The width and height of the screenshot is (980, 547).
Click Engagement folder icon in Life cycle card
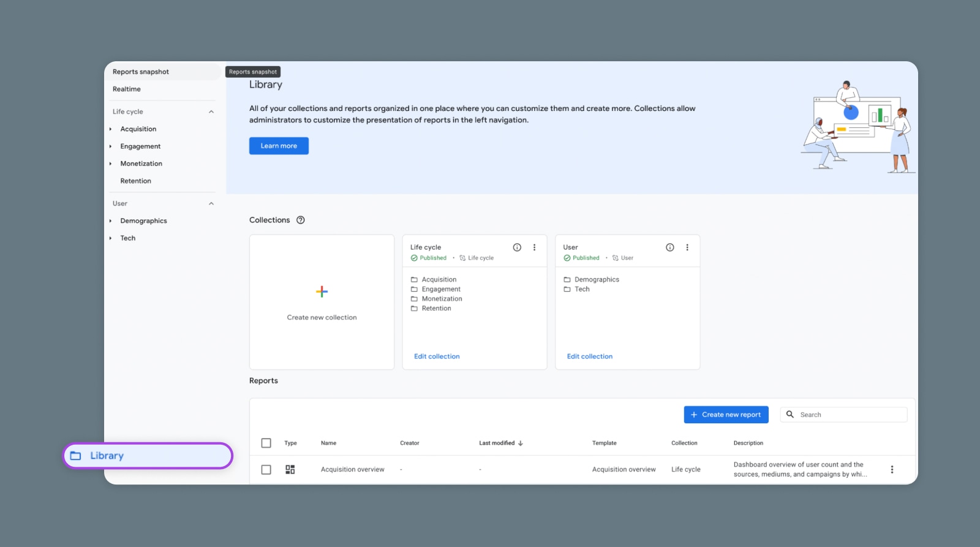(x=414, y=289)
